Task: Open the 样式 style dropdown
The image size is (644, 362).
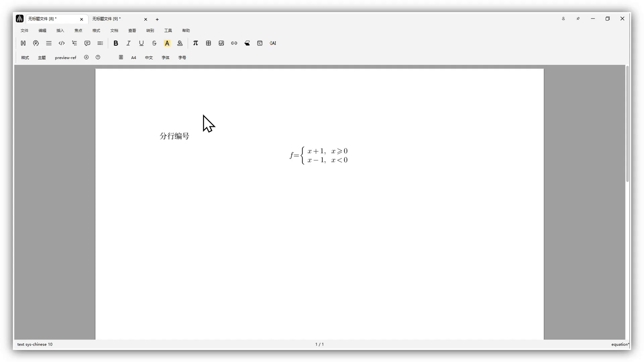Action: click(x=25, y=58)
